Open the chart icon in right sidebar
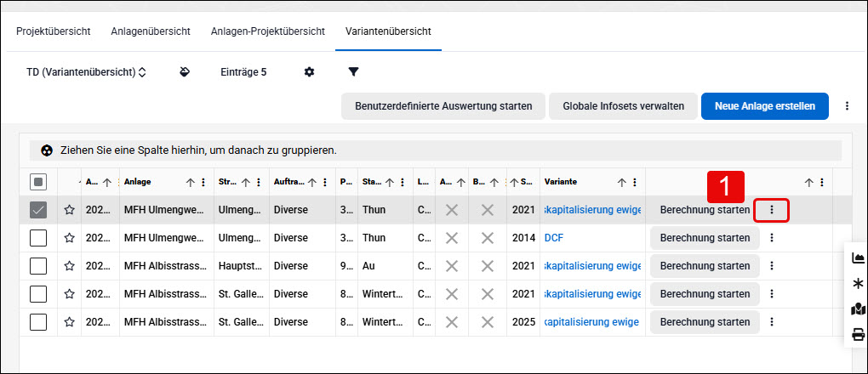This screenshot has height=374, width=868. pyautogui.click(x=858, y=258)
